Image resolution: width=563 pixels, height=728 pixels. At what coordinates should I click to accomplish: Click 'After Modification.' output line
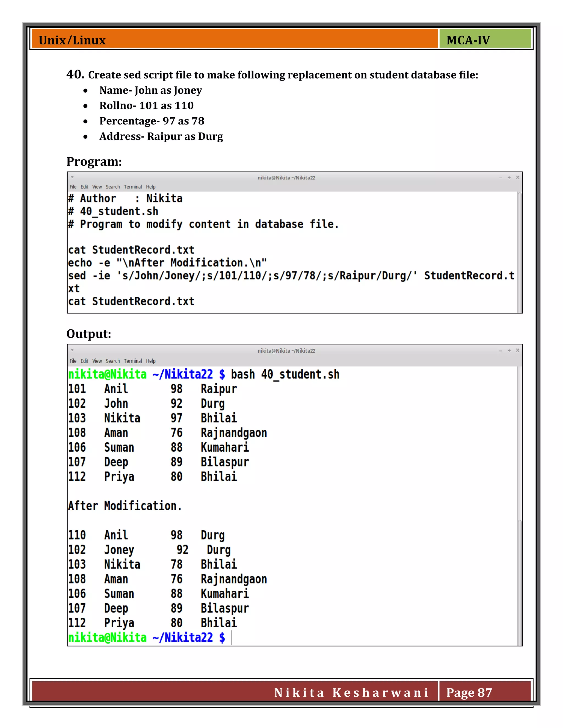point(125,506)
